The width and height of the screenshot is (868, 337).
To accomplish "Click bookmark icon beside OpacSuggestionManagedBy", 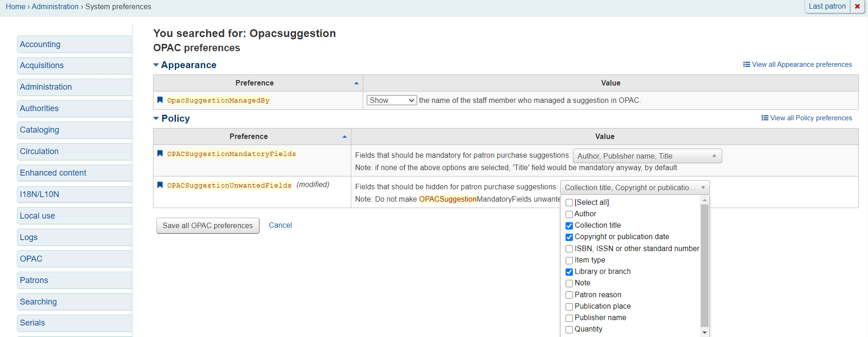I will [x=160, y=100].
